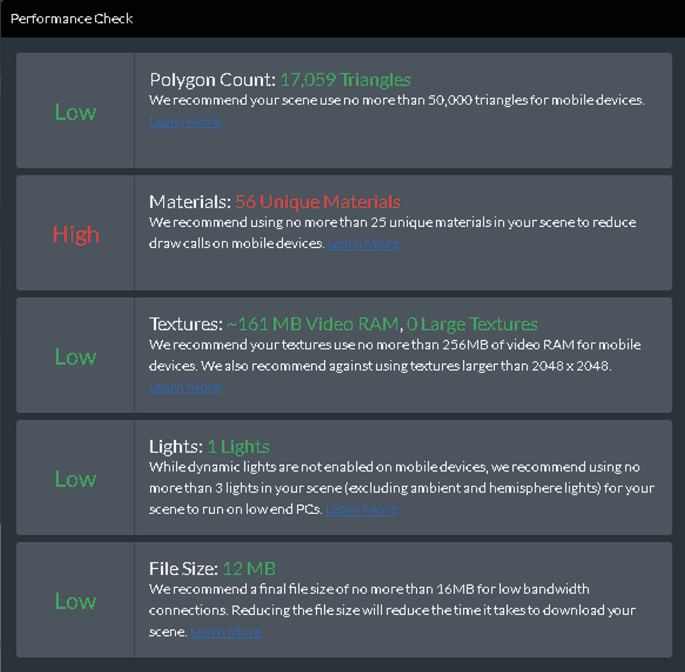Image resolution: width=685 pixels, height=672 pixels.
Task: Click the File Size heading label
Action: (x=183, y=568)
